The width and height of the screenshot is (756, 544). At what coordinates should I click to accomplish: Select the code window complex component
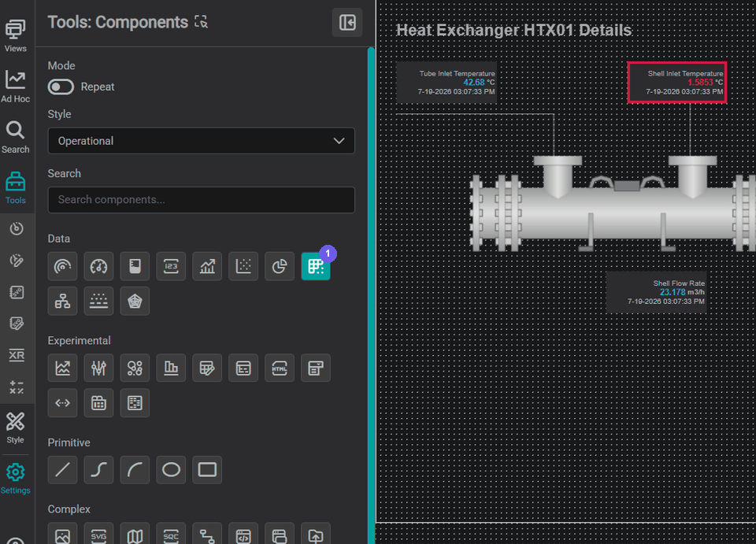(x=243, y=534)
